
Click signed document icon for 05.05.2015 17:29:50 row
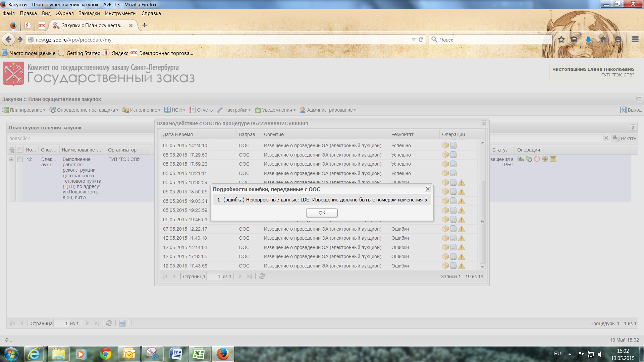[x=453, y=155]
